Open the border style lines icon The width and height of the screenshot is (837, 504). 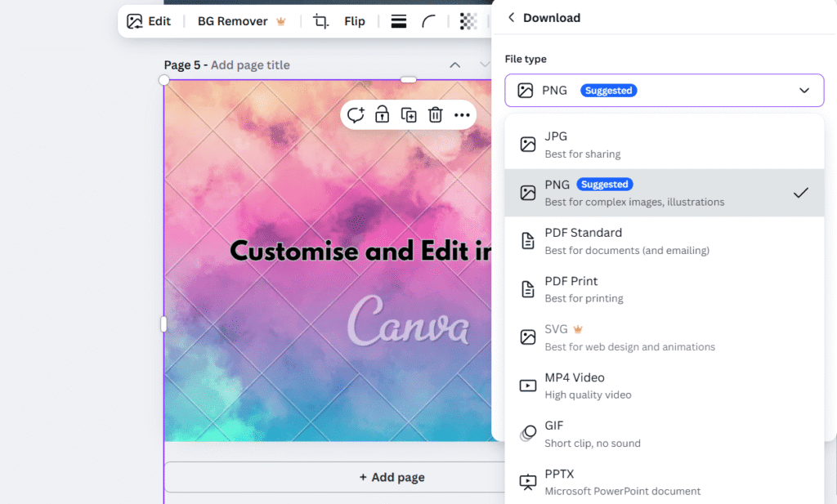point(399,21)
